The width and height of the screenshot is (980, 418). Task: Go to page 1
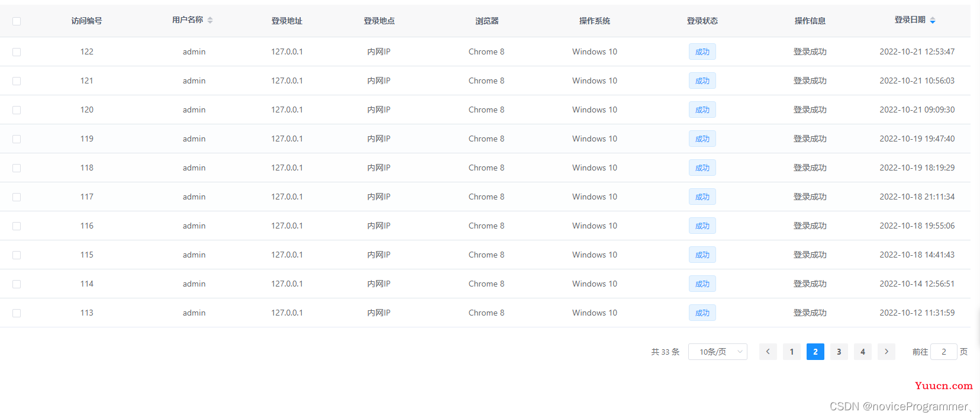coord(792,352)
